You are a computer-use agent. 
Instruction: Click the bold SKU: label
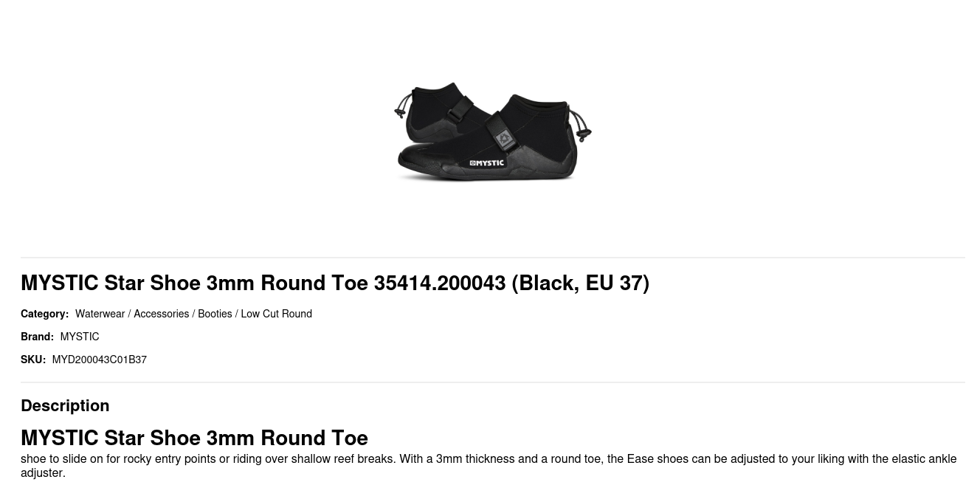tap(33, 360)
